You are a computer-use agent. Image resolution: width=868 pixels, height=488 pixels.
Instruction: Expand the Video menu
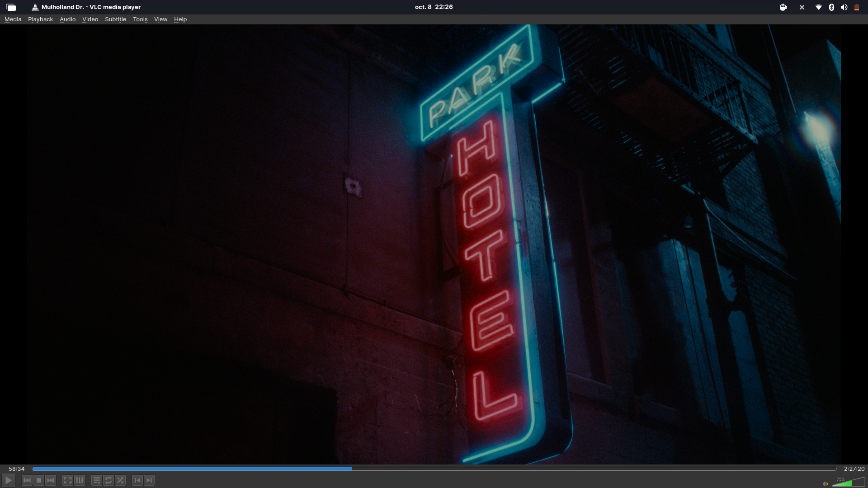(90, 19)
